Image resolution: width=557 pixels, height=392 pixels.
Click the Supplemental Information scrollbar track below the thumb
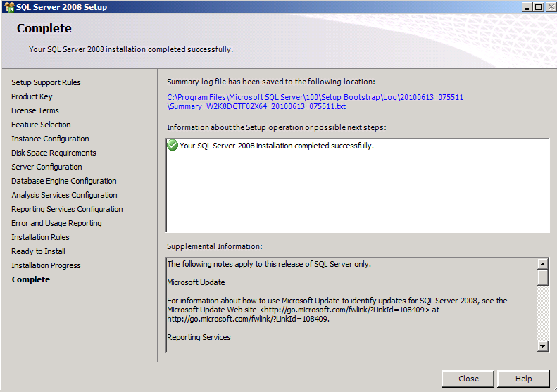point(542,312)
